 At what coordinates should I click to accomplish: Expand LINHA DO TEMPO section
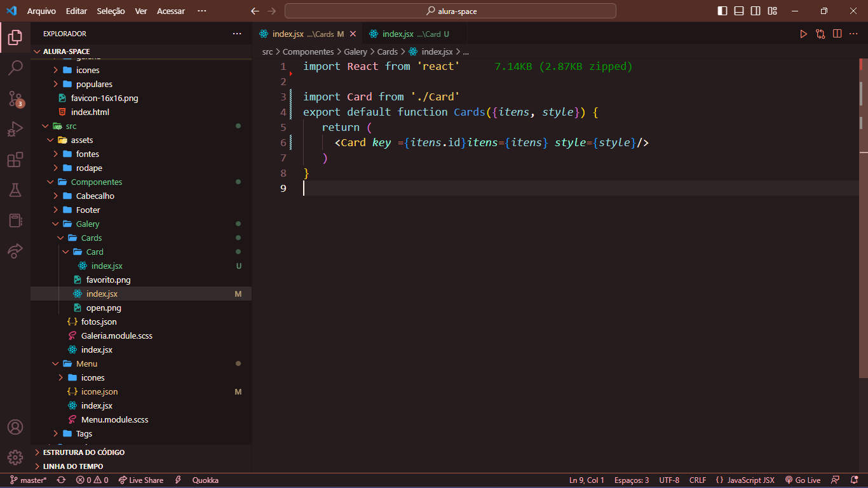pos(73,466)
